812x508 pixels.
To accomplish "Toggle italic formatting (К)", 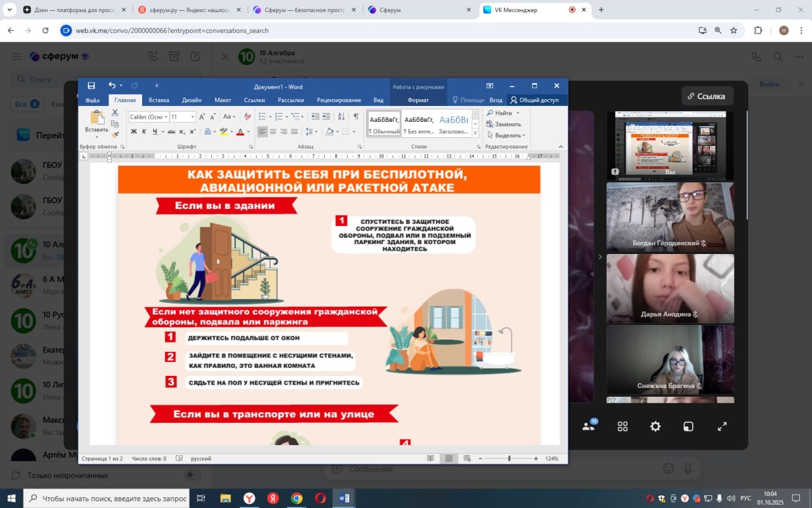I will [x=144, y=132].
